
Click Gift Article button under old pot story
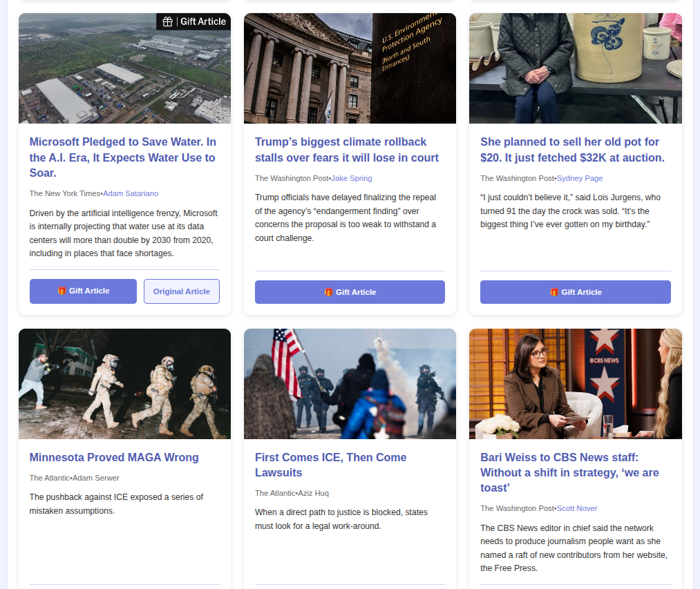pos(576,292)
